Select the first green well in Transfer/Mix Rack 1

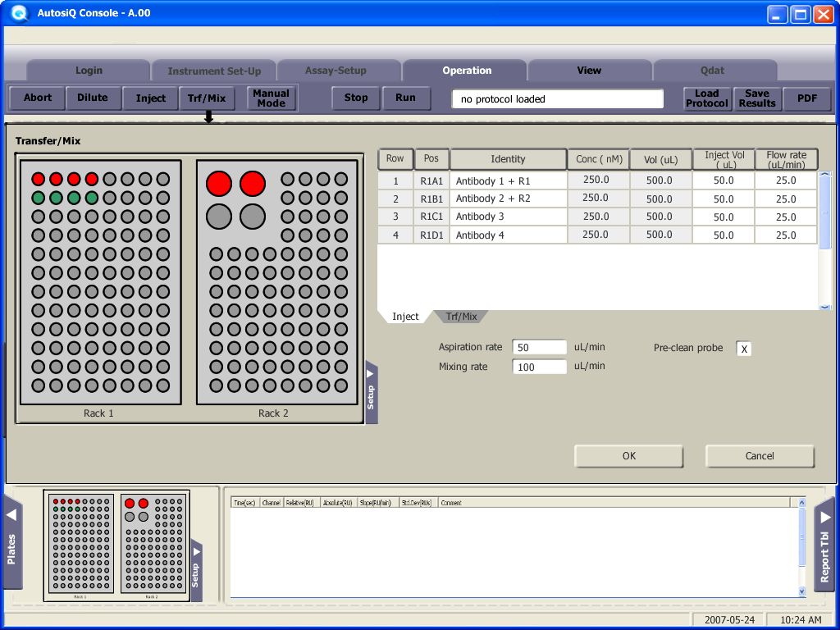pyautogui.click(x=38, y=198)
